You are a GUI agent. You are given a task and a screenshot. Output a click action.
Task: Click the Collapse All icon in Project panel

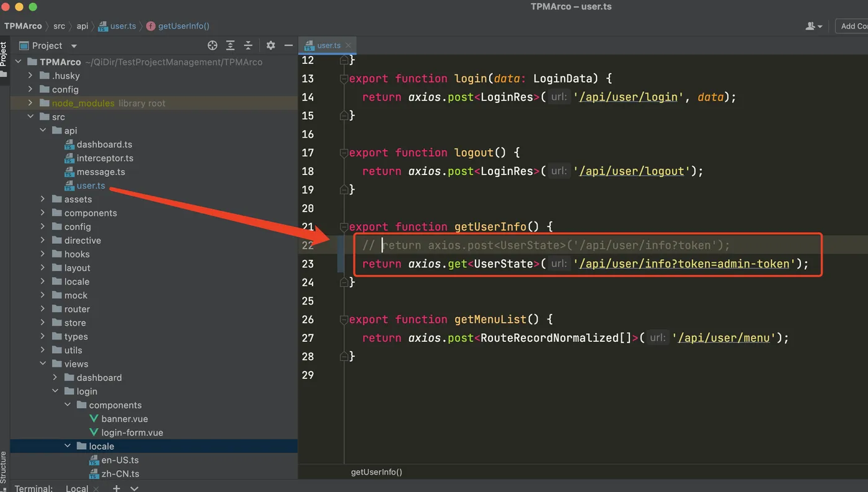[x=248, y=45]
